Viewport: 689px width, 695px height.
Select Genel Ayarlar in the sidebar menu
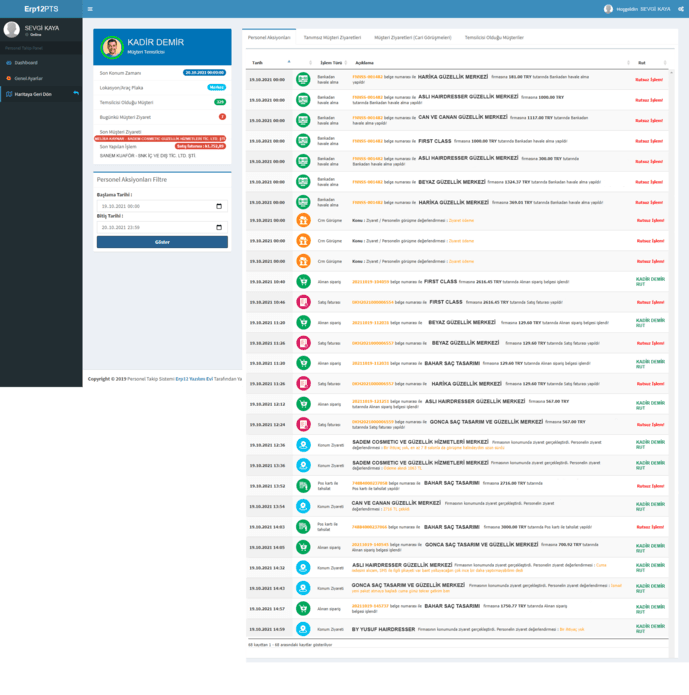(41, 78)
